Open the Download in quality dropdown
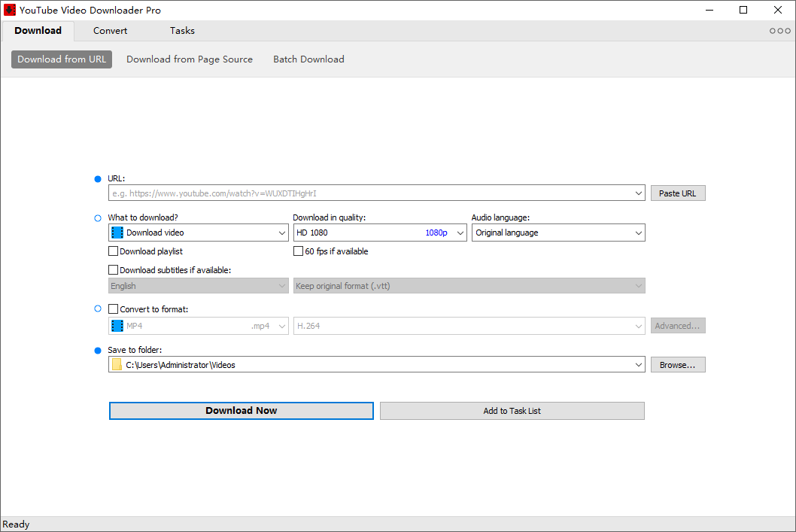 [x=460, y=233]
